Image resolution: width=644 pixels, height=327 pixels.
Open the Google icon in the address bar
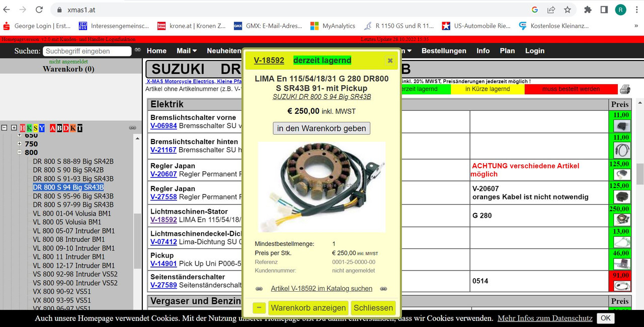pyautogui.click(x=535, y=10)
